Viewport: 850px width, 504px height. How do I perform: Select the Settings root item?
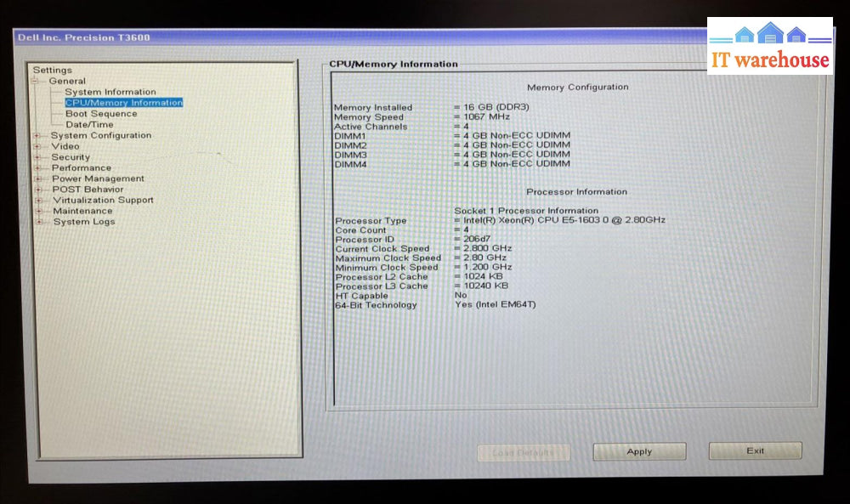(53, 70)
